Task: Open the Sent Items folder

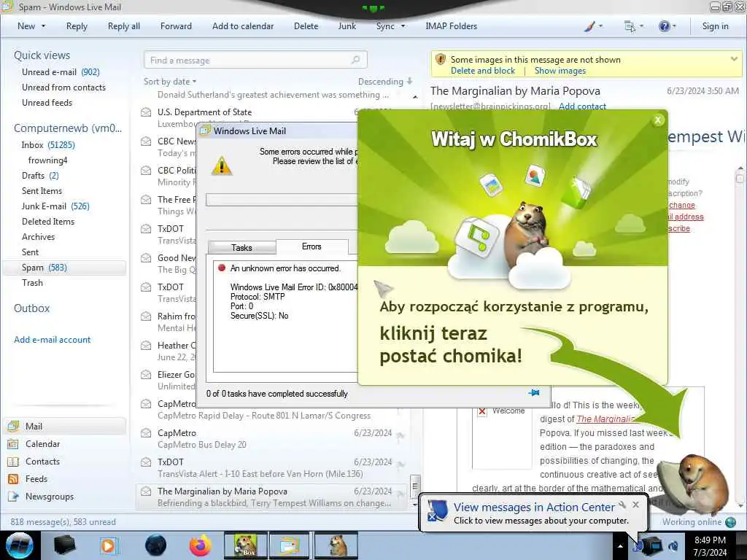Action: pyautogui.click(x=42, y=190)
